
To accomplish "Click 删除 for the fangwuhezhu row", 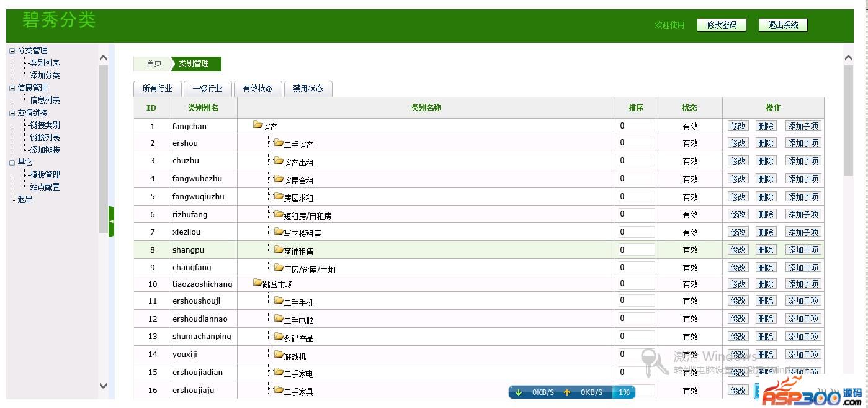I will point(766,179).
